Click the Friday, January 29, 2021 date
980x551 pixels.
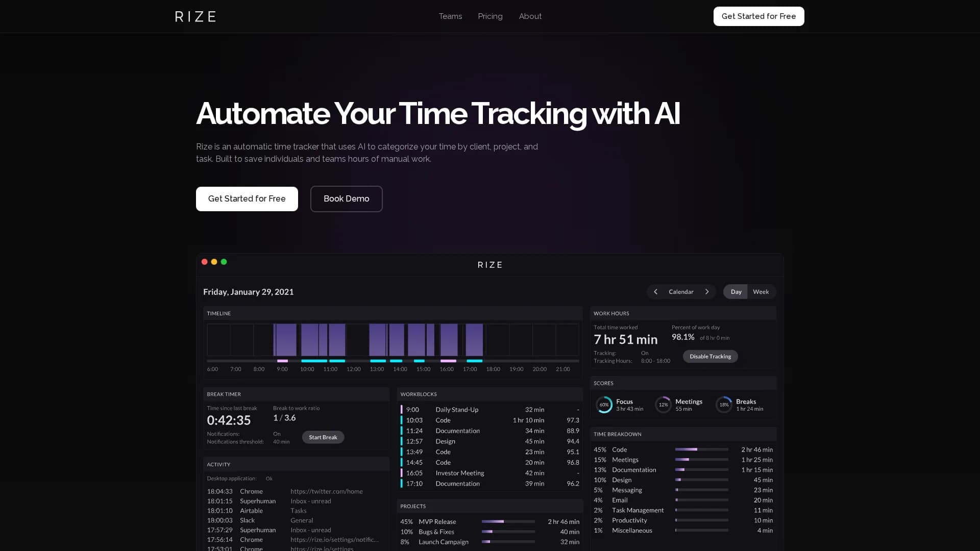click(248, 292)
